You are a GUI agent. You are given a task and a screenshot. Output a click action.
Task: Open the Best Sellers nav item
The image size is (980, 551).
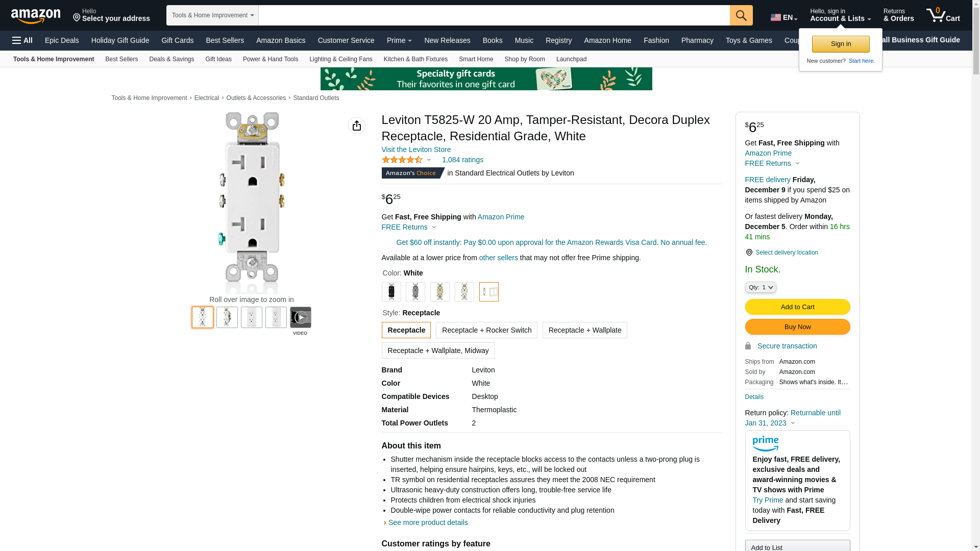[225, 40]
